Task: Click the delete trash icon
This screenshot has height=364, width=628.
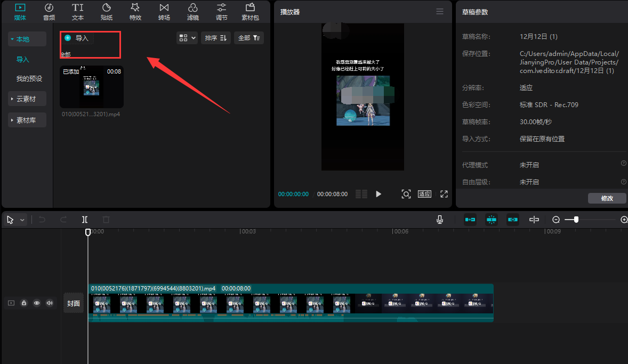Action: point(106,220)
